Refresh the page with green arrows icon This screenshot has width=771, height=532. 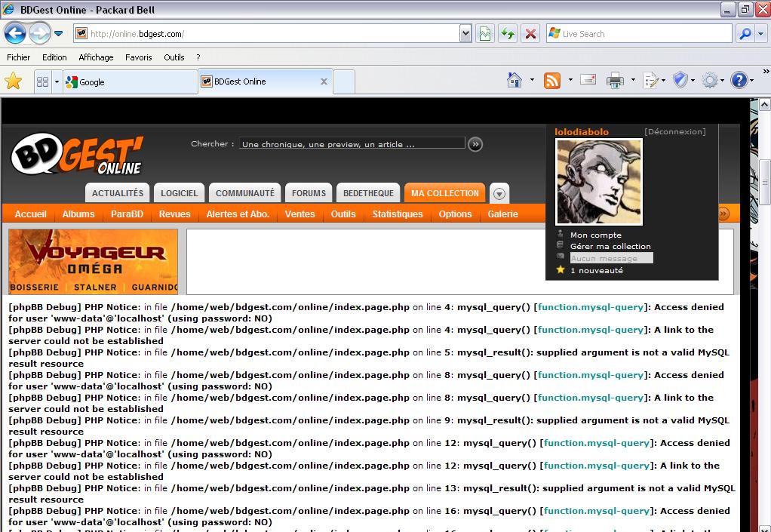[x=508, y=34]
